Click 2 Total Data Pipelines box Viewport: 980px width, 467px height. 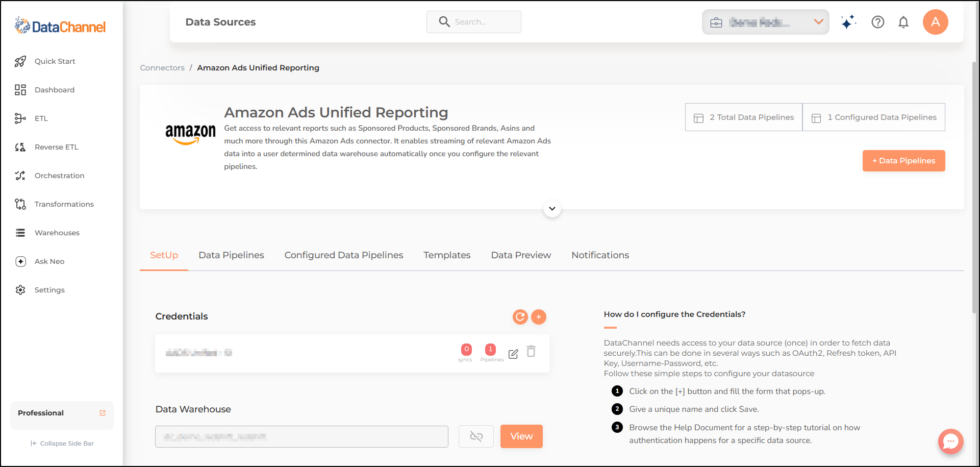point(744,117)
